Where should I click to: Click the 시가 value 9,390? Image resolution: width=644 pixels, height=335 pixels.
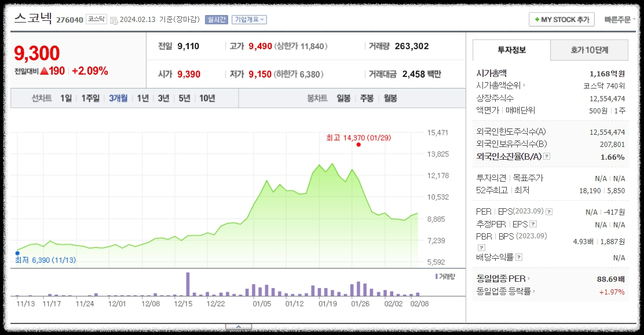pyautogui.click(x=189, y=74)
